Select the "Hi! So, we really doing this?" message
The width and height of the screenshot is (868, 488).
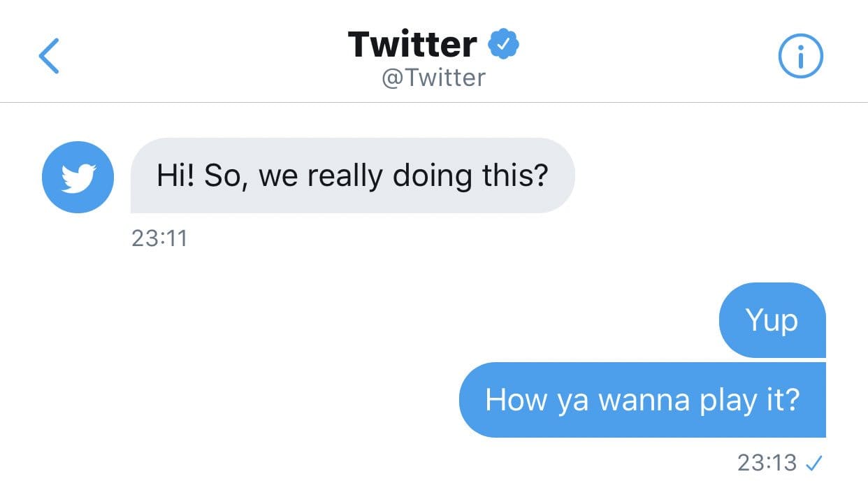[352, 175]
